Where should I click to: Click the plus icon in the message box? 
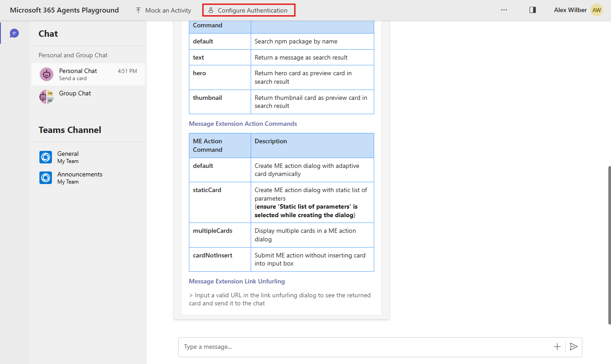(557, 347)
